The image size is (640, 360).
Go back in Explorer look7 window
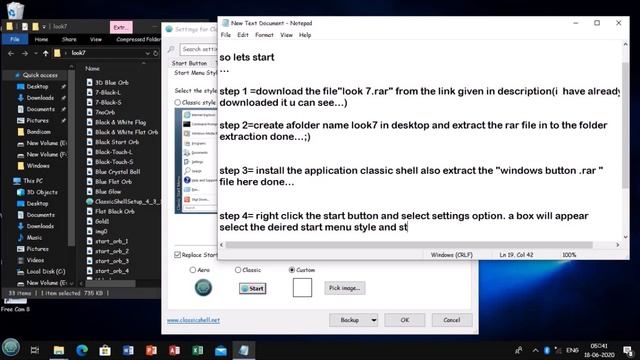click(x=11, y=53)
